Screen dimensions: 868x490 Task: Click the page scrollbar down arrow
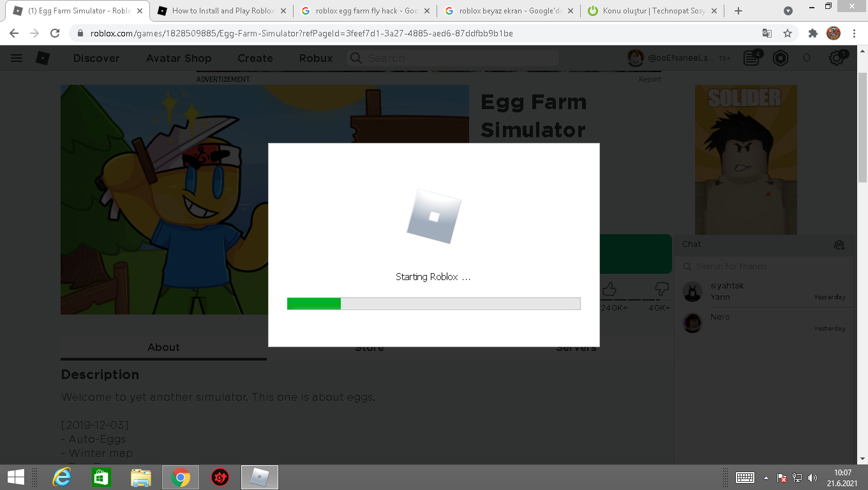click(863, 459)
